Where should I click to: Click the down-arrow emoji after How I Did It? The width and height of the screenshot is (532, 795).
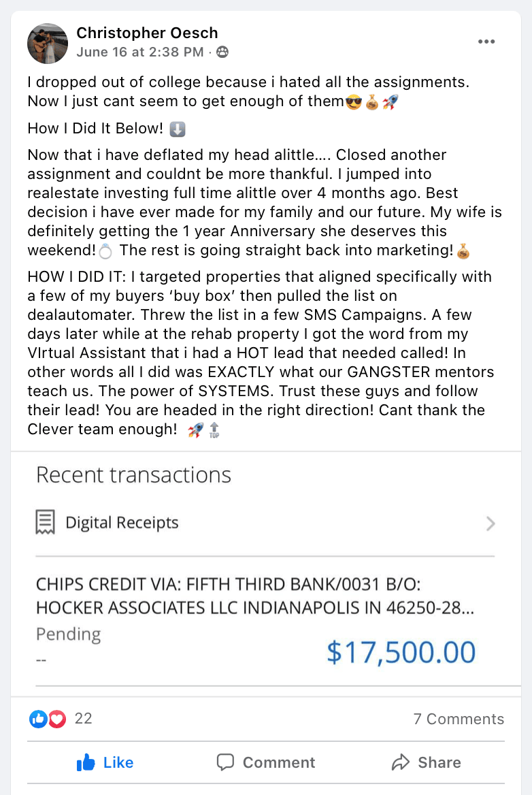(x=177, y=129)
